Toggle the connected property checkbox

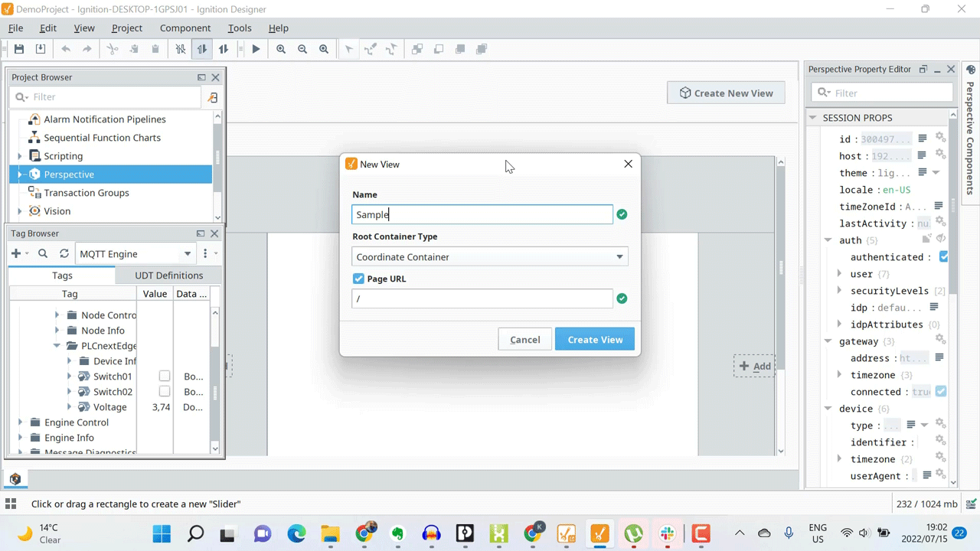point(941,391)
